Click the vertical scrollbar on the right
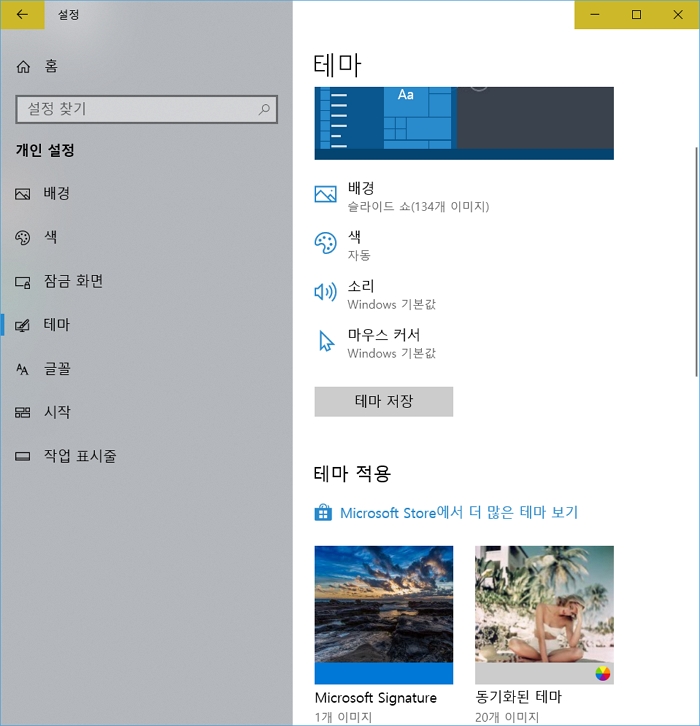The width and height of the screenshot is (700, 726). pos(695,262)
